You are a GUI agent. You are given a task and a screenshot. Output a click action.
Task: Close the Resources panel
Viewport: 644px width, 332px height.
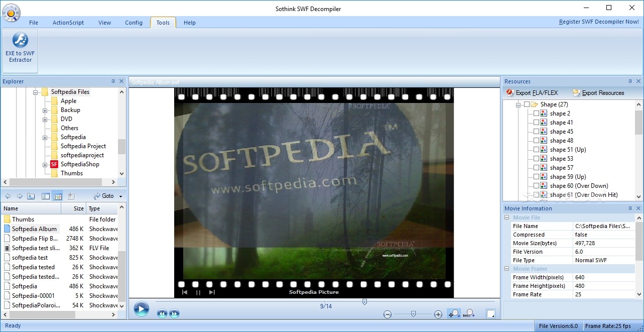pyautogui.click(x=638, y=81)
